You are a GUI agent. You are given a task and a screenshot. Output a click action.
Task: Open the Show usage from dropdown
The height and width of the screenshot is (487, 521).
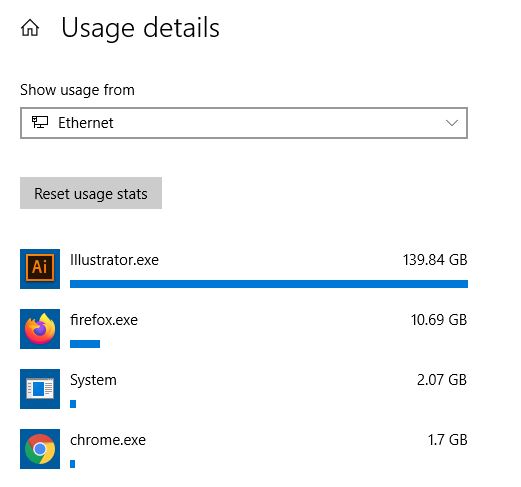244,123
